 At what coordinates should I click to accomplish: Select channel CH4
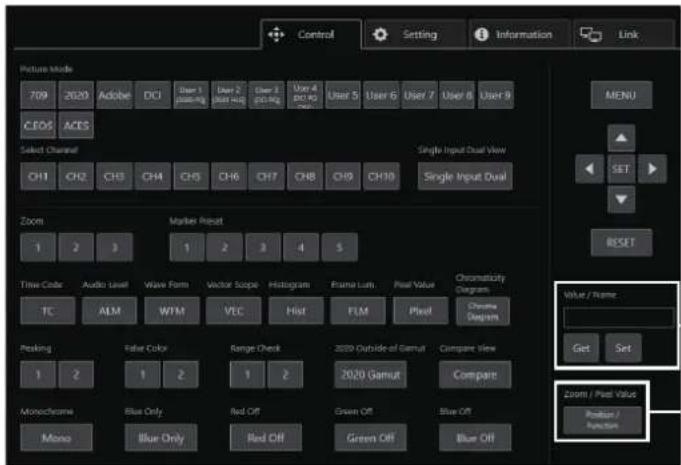pos(152,176)
